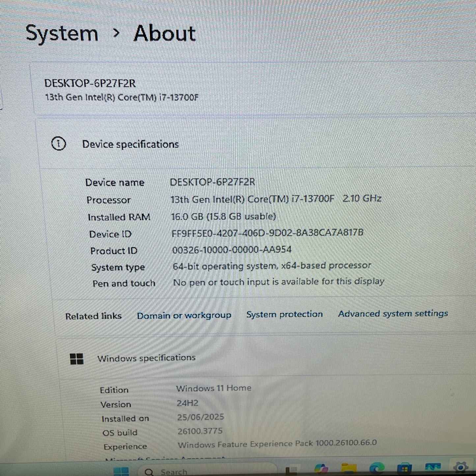This screenshot has width=476, height=476.
Task: Select the Device ID value FF9FF5E0-4207
Action: pos(267,233)
